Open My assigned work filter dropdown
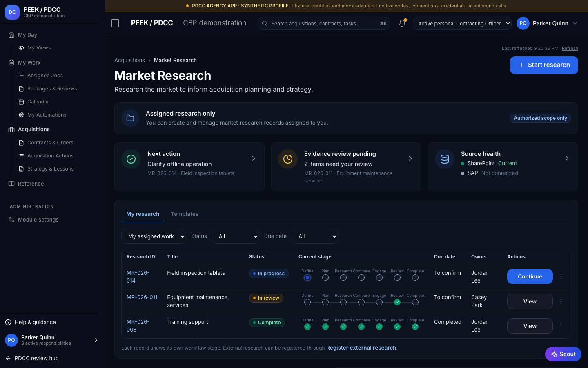 154,236
